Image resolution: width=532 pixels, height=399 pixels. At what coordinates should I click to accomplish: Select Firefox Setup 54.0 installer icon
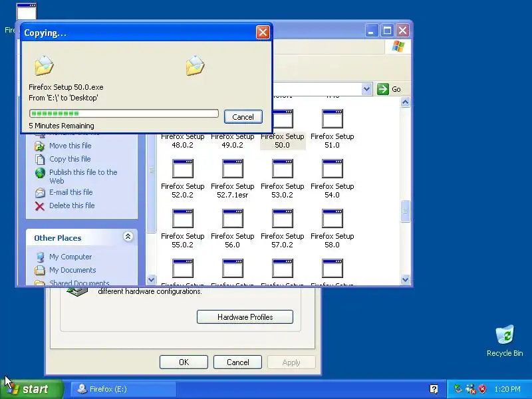click(x=332, y=169)
